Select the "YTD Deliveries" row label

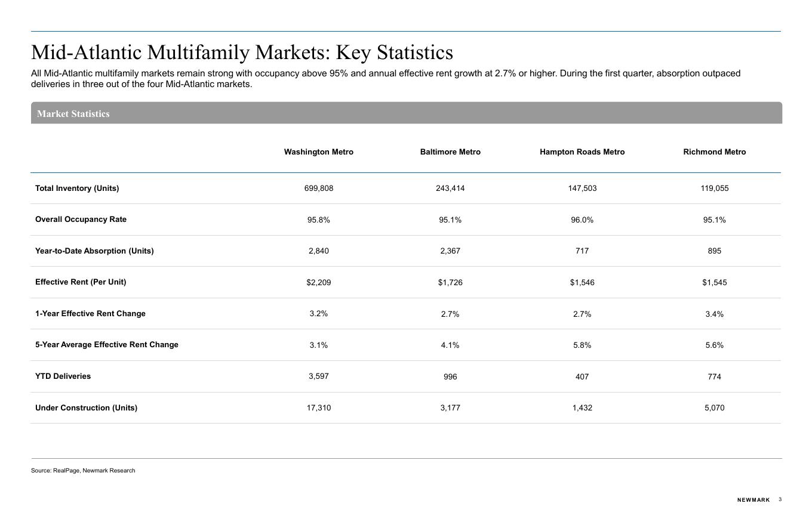coord(63,376)
